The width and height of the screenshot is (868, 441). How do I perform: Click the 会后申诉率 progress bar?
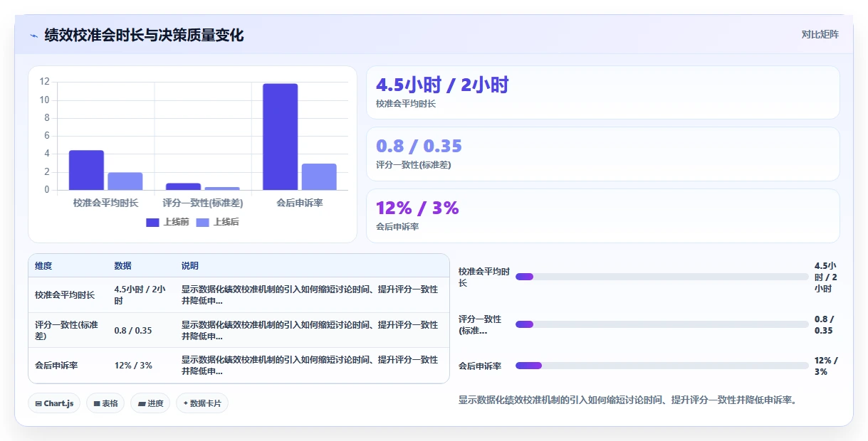click(662, 366)
